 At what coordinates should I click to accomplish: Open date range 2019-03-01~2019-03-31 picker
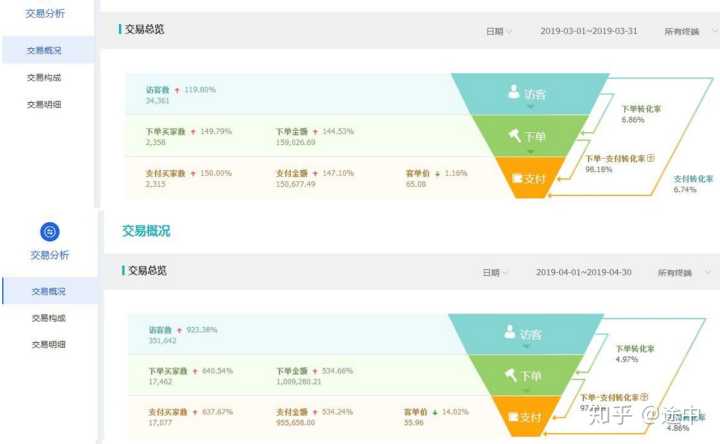[589, 31]
